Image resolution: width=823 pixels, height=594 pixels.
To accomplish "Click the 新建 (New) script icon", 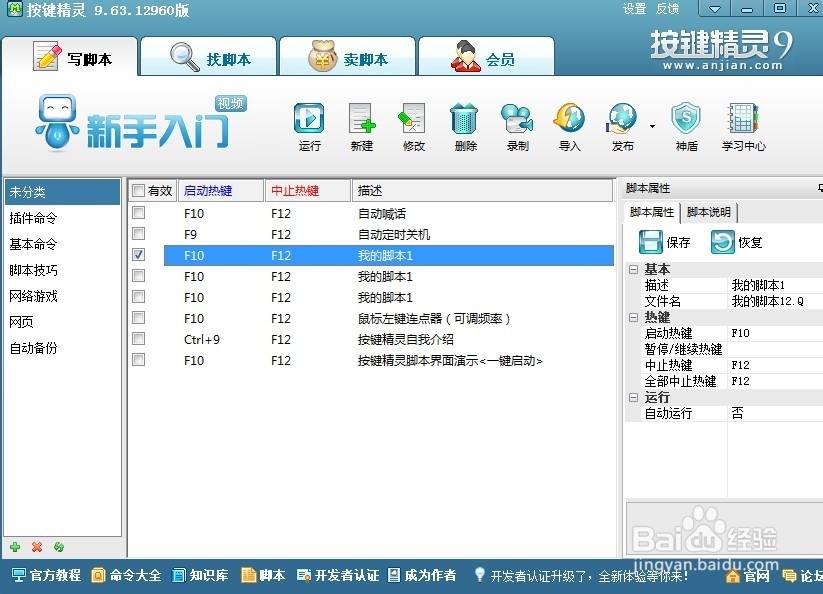I will [362, 119].
